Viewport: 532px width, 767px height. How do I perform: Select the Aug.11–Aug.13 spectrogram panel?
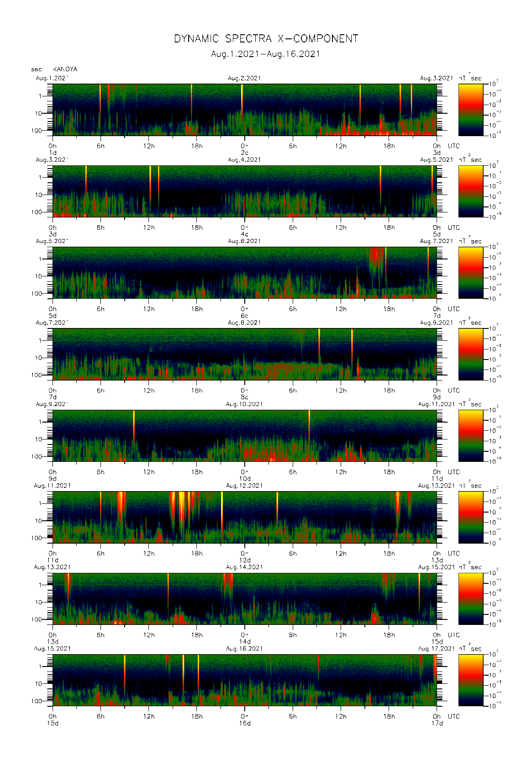[x=245, y=517]
